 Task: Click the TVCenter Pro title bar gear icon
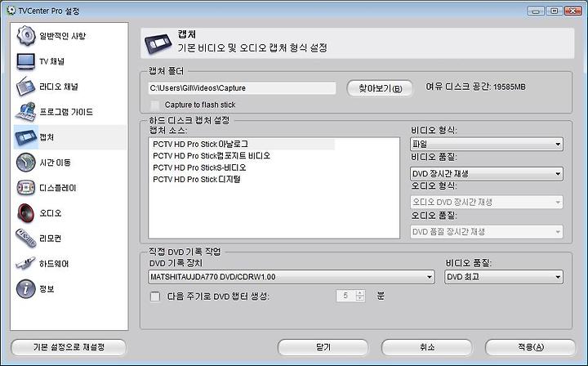[11, 11]
